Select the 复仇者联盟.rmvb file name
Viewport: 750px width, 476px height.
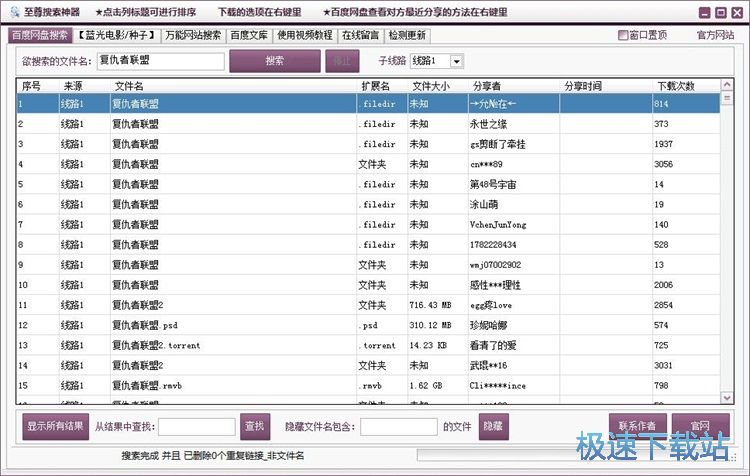(147, 386)
